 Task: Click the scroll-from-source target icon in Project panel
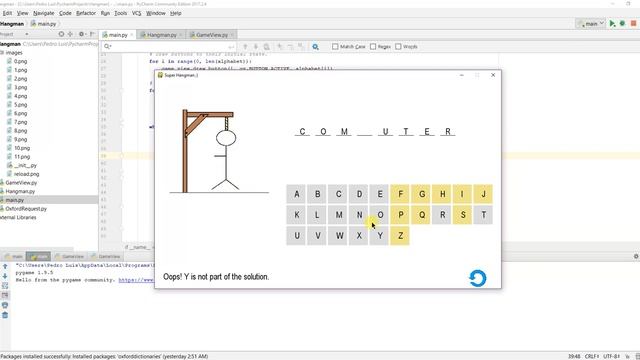point(61,34)
